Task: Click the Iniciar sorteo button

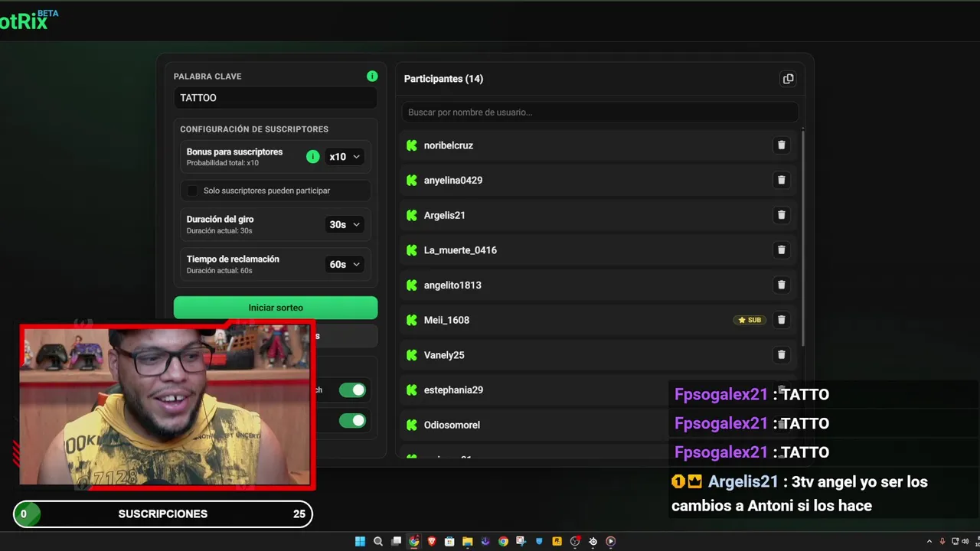Action: (276, 308)
